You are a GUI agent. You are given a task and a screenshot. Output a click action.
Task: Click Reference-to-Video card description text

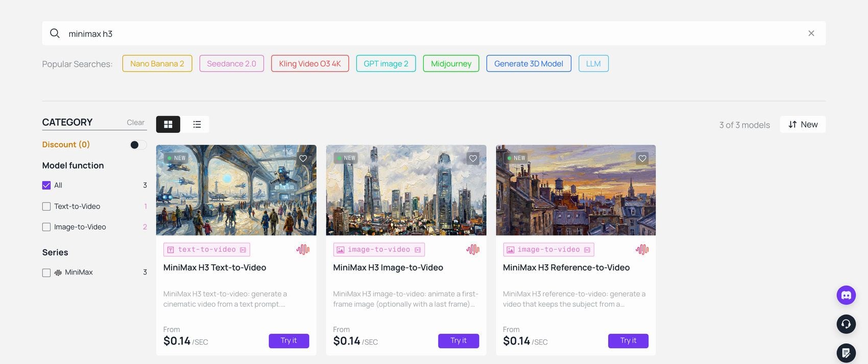pos(574,299)
